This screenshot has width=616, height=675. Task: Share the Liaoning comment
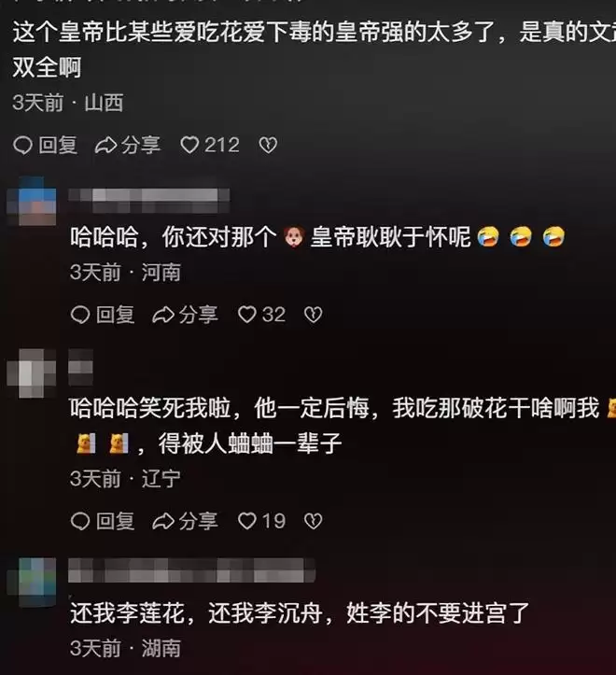pos(185,521)
